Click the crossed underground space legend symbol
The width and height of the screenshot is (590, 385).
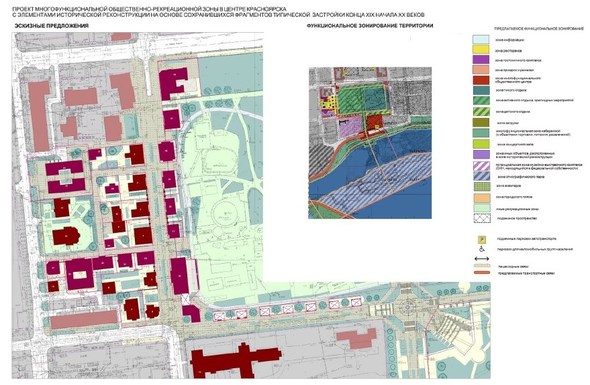[482, 218]
